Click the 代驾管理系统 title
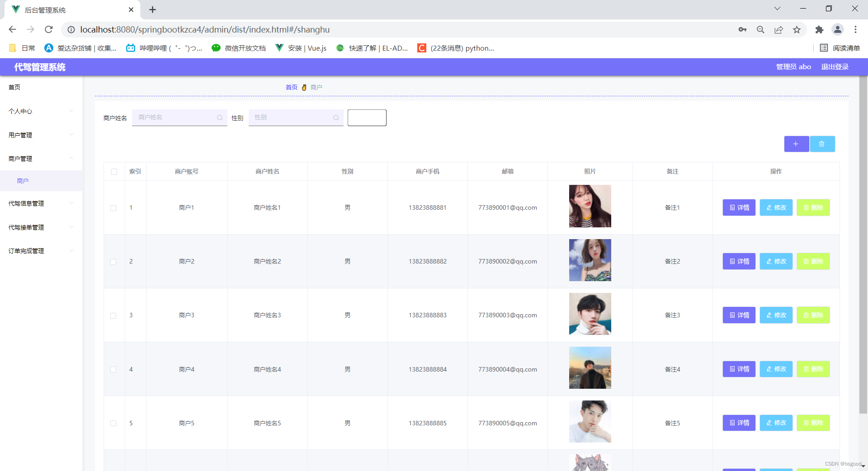The height and width of the screenshot is (471, 868). 40,67
